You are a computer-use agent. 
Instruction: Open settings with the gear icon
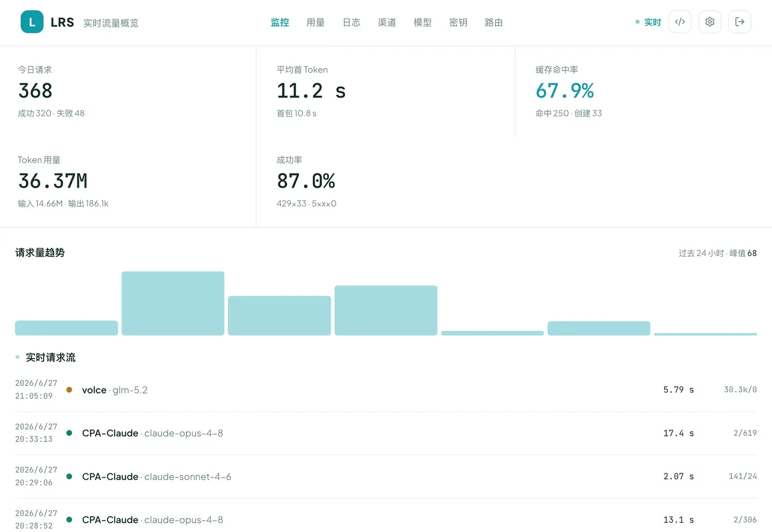pos(710,22)
